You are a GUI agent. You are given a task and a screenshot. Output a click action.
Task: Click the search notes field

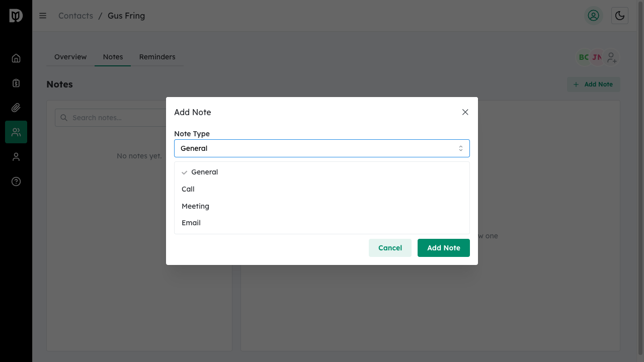(x=116, y=117)
